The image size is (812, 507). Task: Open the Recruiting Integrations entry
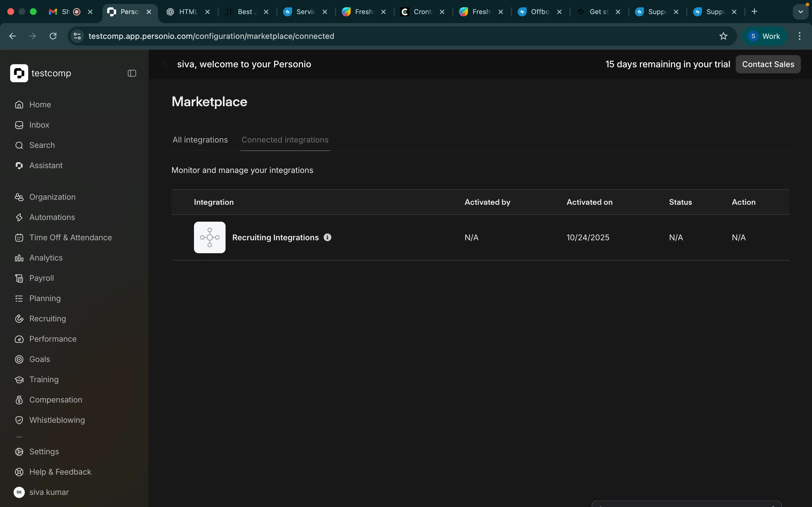pos(275,238)
